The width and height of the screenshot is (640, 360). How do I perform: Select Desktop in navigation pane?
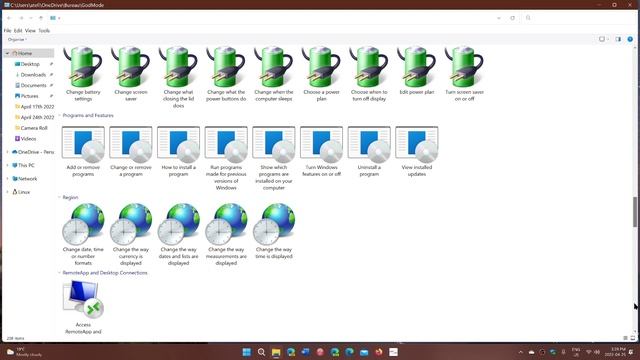(30, 64)
